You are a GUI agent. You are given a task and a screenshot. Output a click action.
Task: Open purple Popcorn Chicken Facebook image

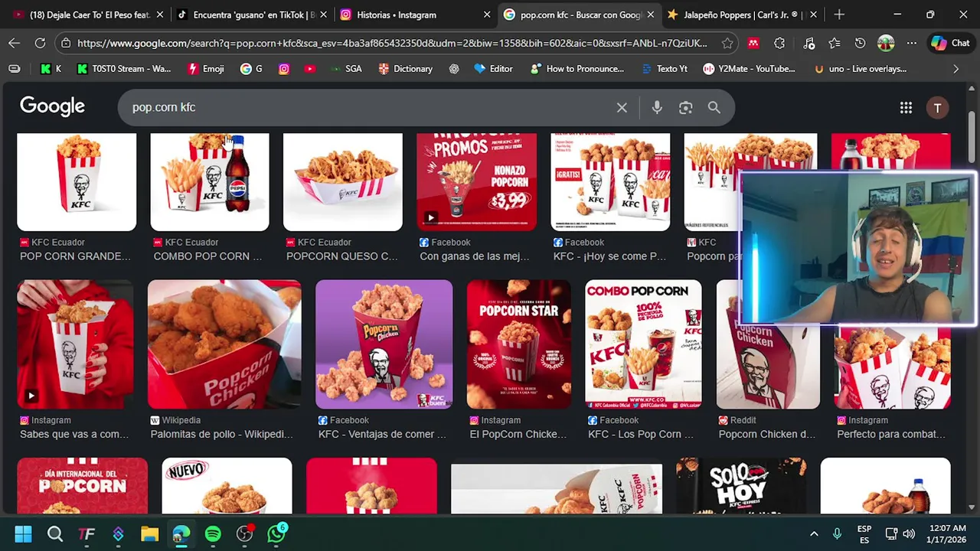coord(384,344)
